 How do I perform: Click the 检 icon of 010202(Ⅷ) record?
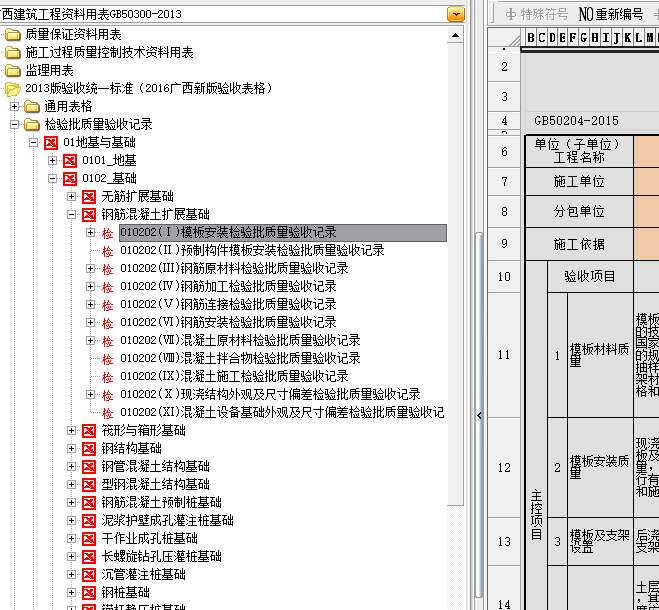point(107,358)
